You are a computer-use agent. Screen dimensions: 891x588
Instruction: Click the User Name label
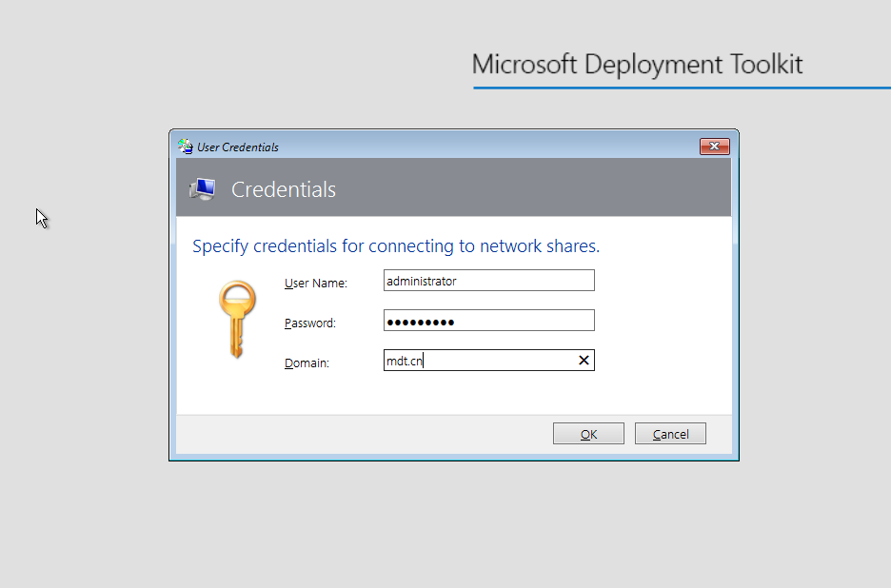tap(316, 284)
